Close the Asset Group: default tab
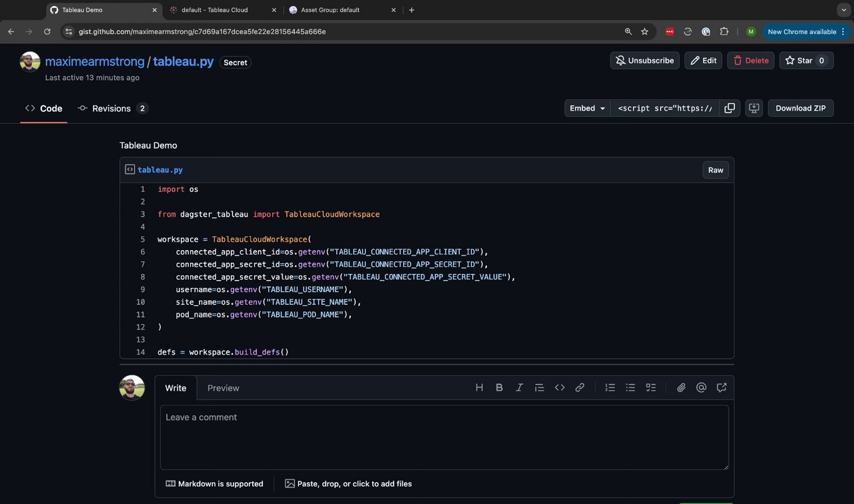This screenshot has width=854, height=504. pos(394,10)
